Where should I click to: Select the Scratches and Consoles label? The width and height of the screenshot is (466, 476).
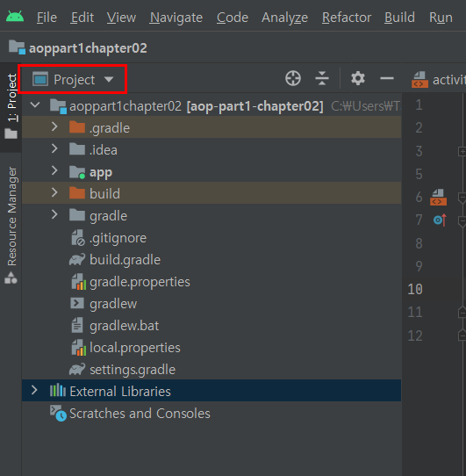pos(140,414)
